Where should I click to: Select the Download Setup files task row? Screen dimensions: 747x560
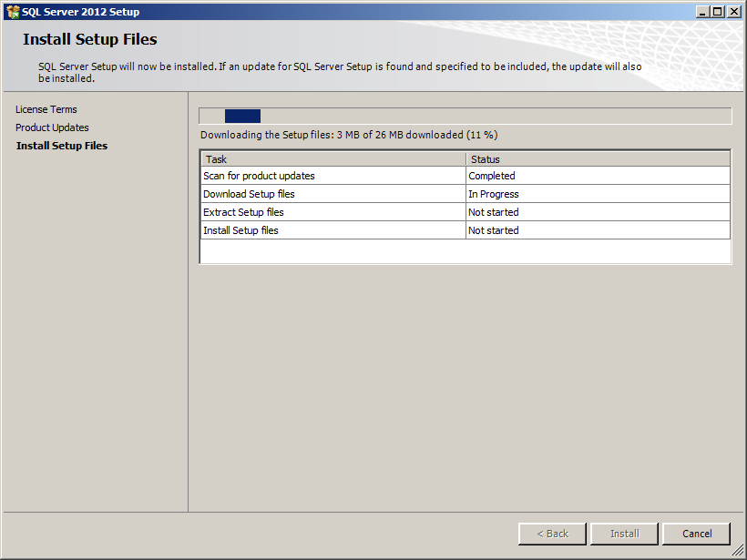tap(249, 194)
